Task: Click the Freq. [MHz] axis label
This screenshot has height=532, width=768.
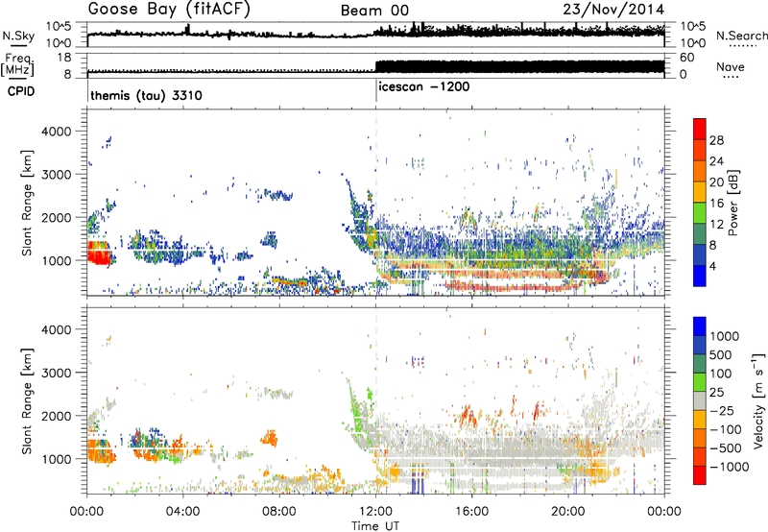Action: click(17, 65)
